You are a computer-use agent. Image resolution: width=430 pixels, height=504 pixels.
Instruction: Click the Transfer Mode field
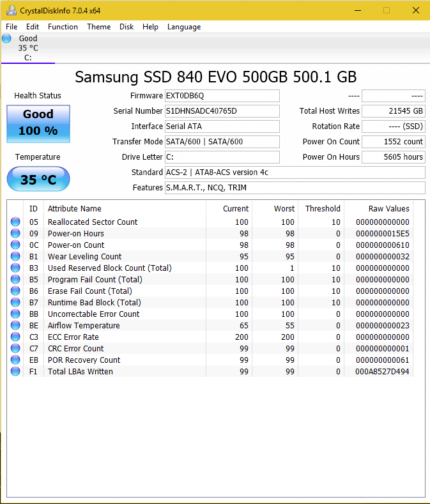[x=222, y=142]
